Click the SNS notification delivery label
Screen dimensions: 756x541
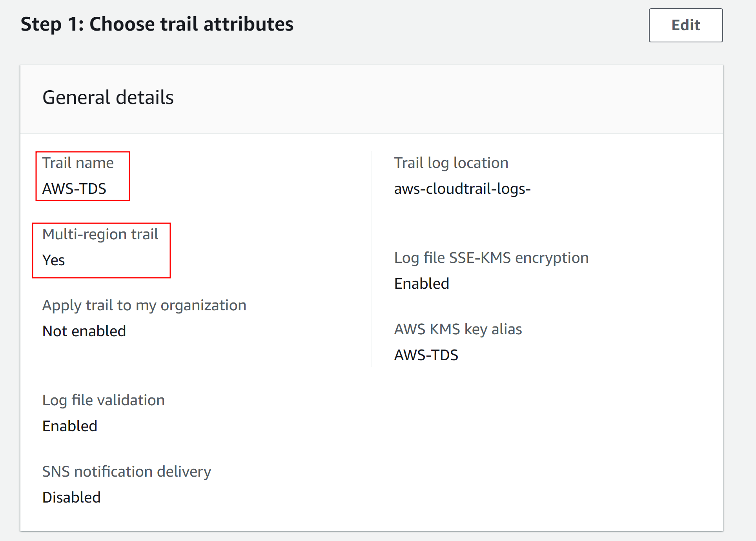[126, 472]
